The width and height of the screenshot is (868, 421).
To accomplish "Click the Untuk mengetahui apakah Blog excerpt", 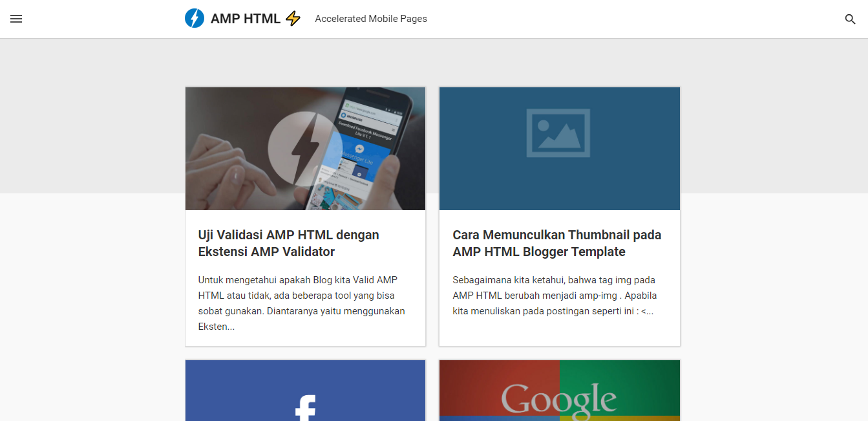I will pyautogui.click(x=302, y=303).
